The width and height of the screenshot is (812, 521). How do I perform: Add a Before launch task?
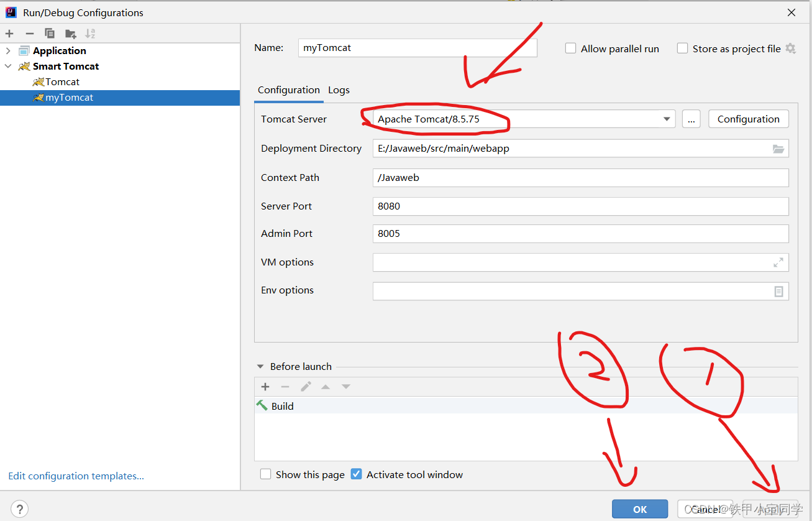(265, 387)
